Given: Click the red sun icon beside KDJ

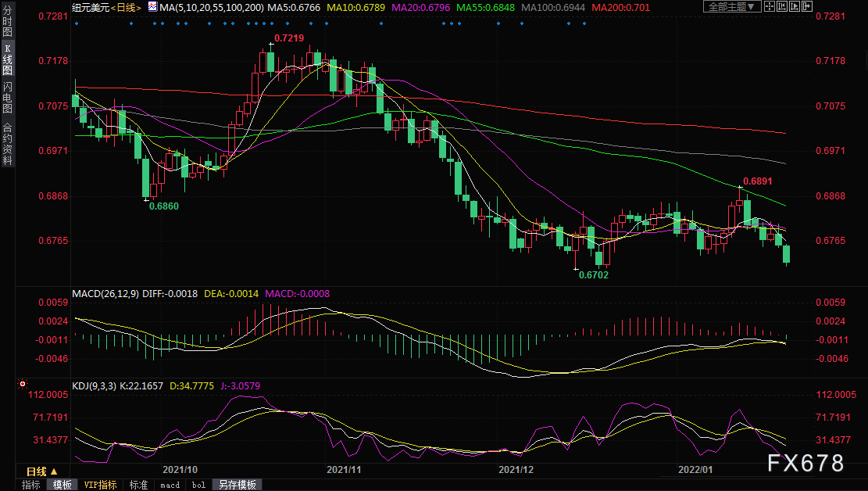Looking at the screenshot, I should [22, 385].
